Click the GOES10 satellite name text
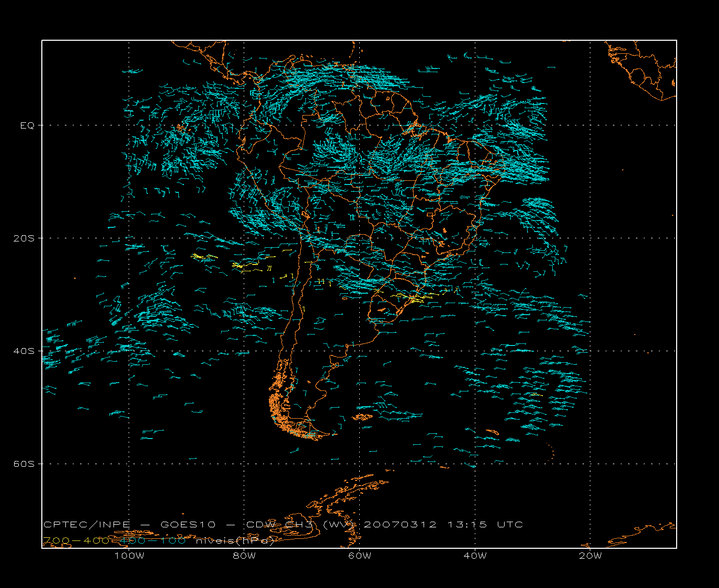The height and width of the screenshot is (588, 719). (x=188, y=525)
